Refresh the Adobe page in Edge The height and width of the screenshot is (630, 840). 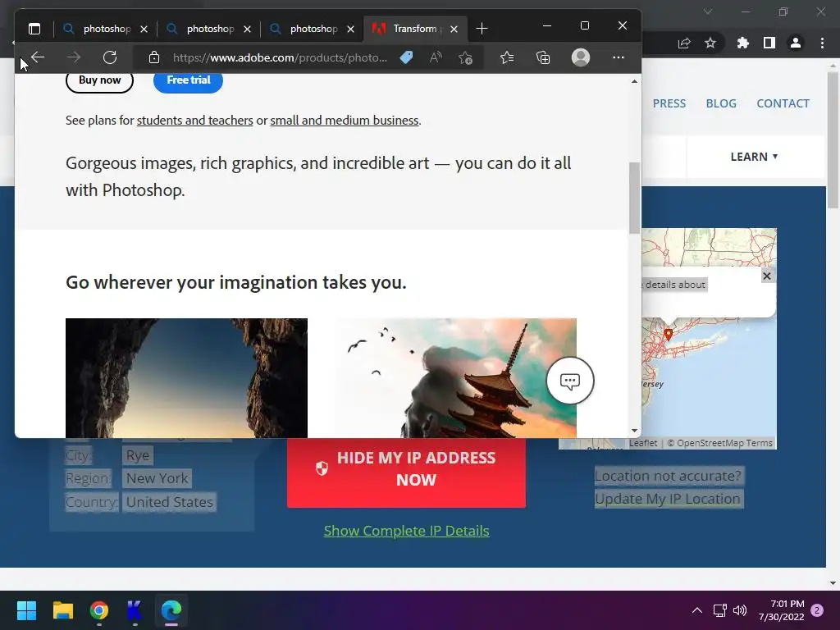click(110, 57)
